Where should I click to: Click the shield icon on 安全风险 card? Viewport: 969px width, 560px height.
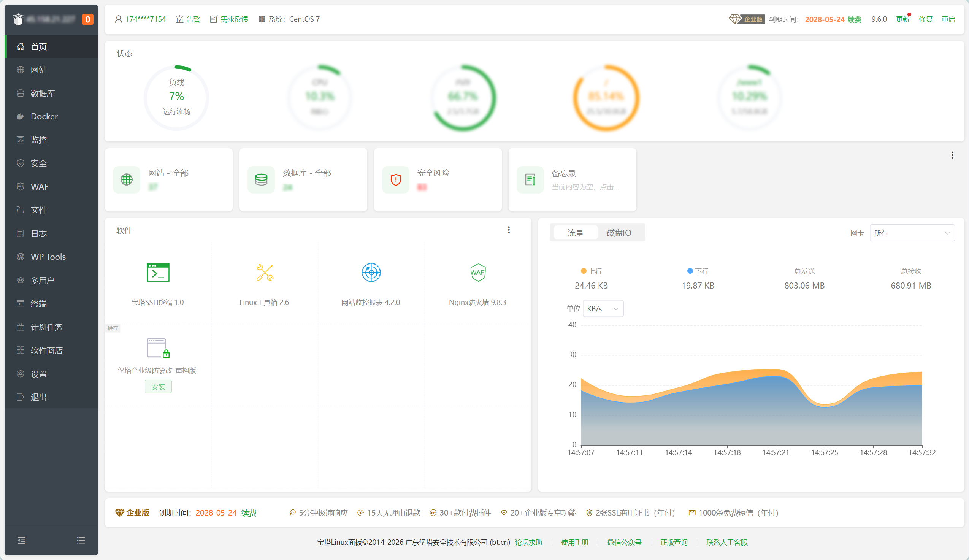click(396, 179)
